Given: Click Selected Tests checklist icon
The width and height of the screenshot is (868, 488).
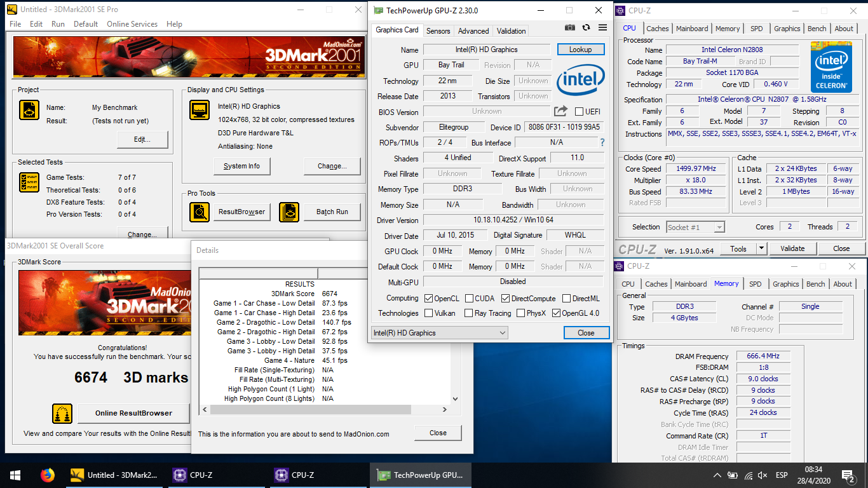Looking at the screenshot, I should tap(29, 182).
